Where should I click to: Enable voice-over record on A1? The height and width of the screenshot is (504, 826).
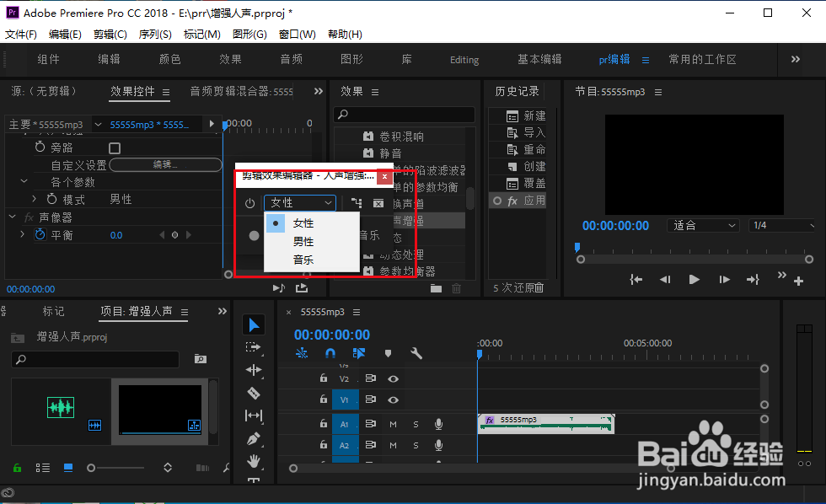[x=438, y=424]
